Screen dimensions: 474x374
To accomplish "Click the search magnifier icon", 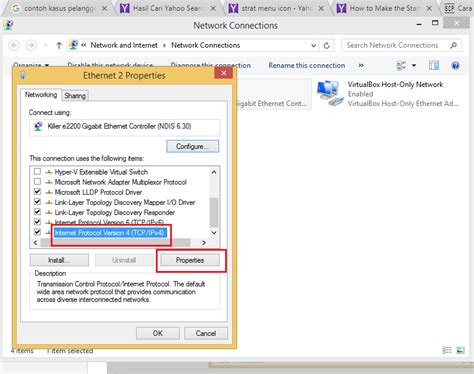I will [x=453, y=45].
